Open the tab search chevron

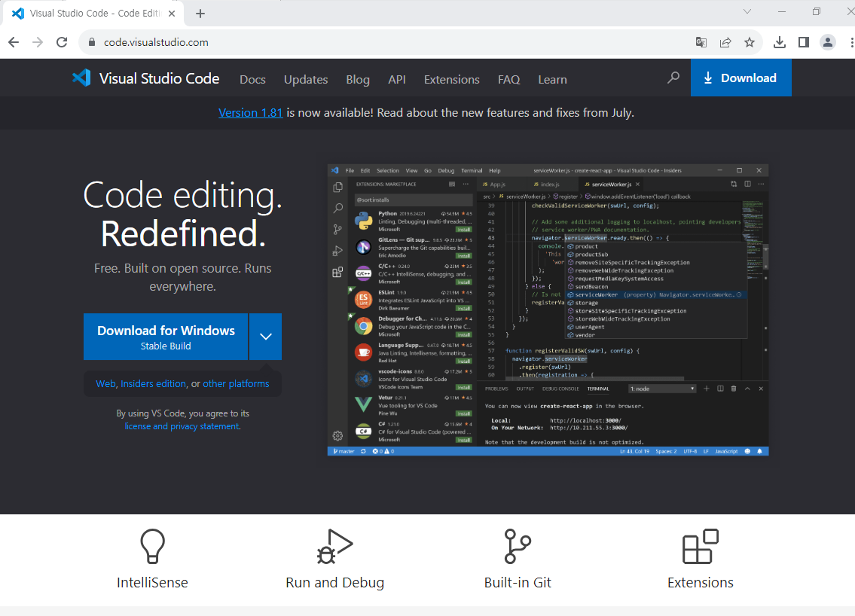pos(747,11)
